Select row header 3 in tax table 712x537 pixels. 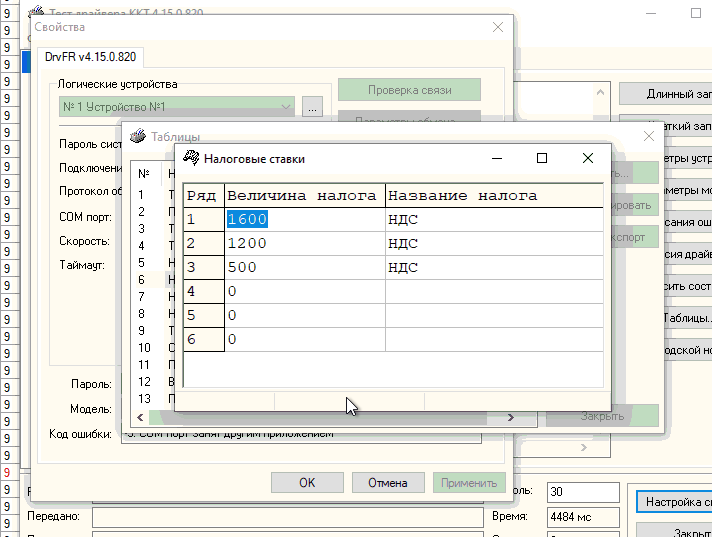[203, 267]
